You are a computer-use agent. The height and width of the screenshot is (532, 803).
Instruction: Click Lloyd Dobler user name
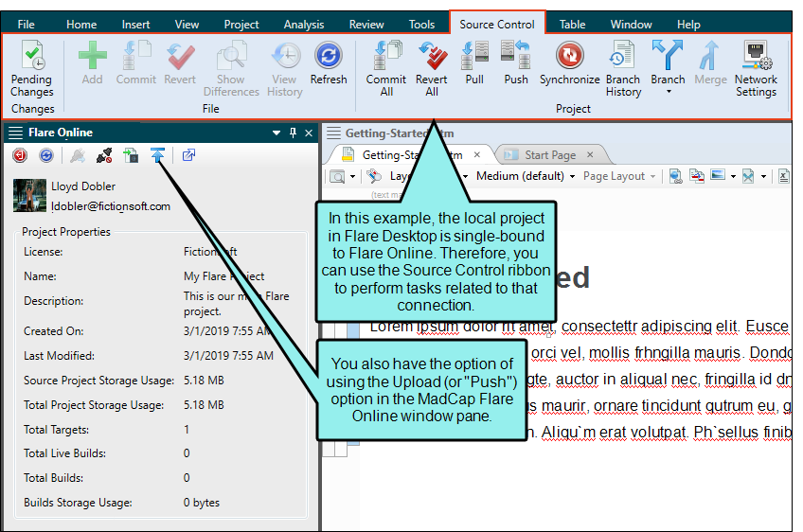tap(83, 186)
